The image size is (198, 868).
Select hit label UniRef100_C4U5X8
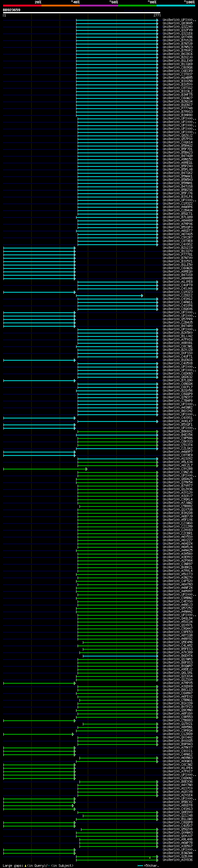[178, 363]
